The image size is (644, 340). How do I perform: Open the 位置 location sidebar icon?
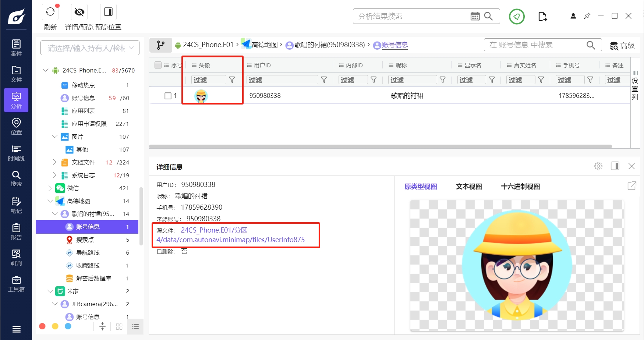tap(16, 127)
